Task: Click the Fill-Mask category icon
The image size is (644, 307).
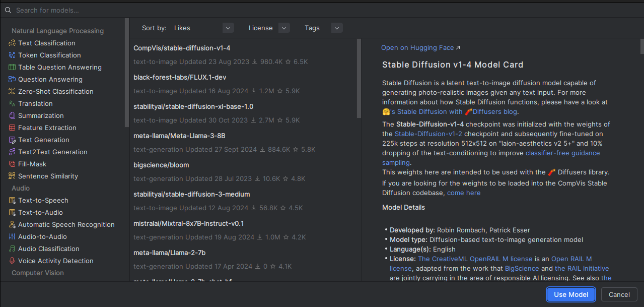Action: (x=12, y=164)
